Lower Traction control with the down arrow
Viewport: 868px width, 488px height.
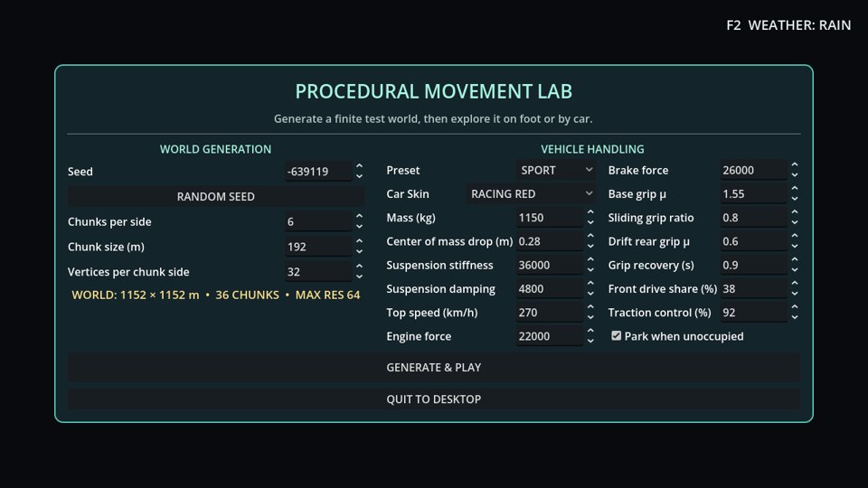point(795,318)
